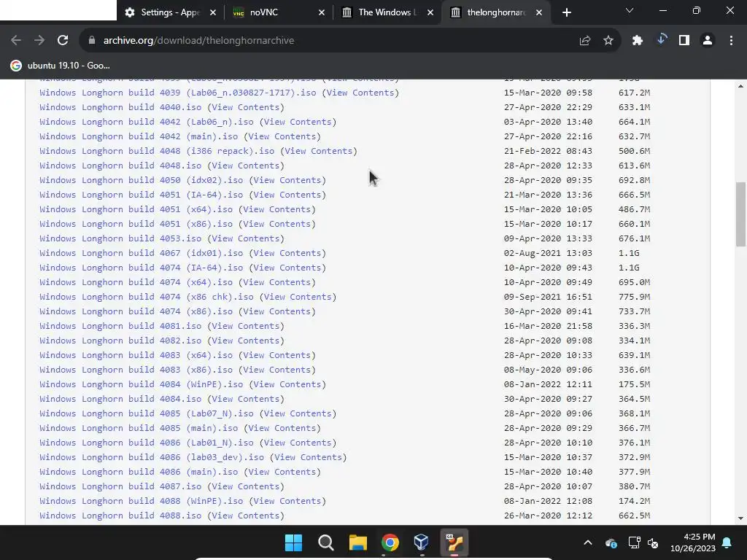Go back to the previous page

click(x=16, y=41)
